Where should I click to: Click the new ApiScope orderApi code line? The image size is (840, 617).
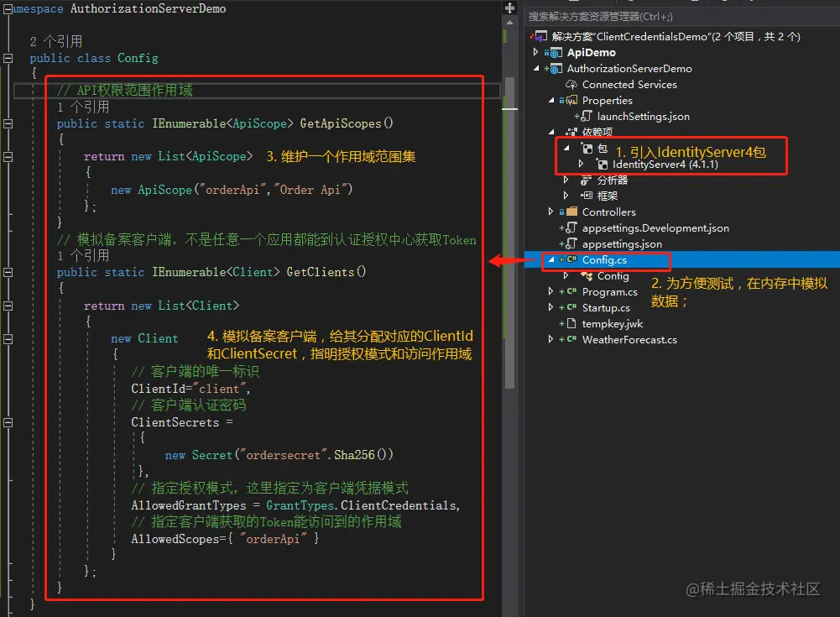pyautogui.click(x=232, y=190)
